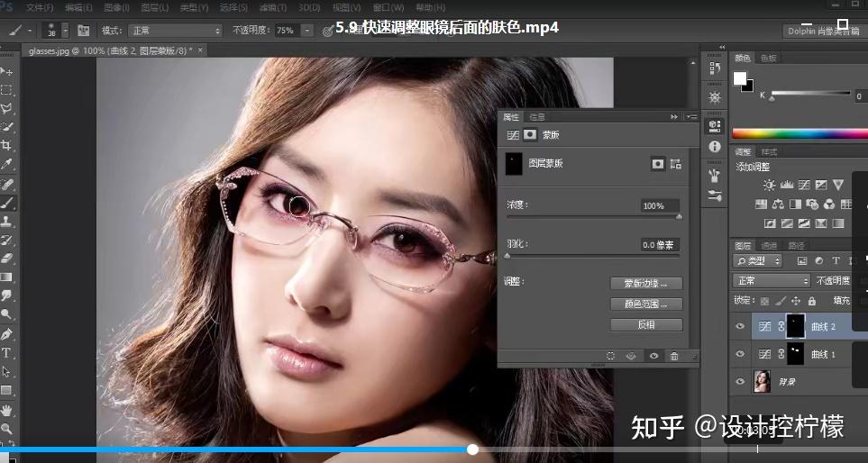Image resolution: width=868 pixels, height=463 pixels.
Task: Click the 颜色范围... button
Action: [x=646, y=304]
